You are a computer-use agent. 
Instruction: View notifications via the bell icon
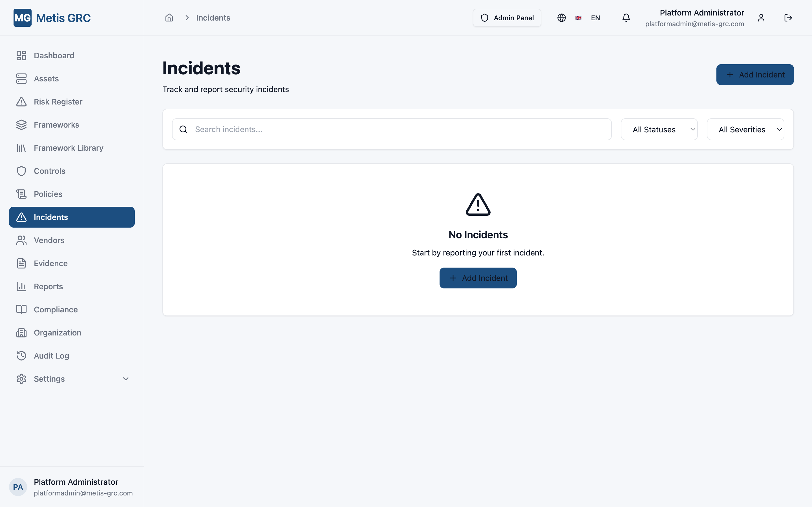625,17
